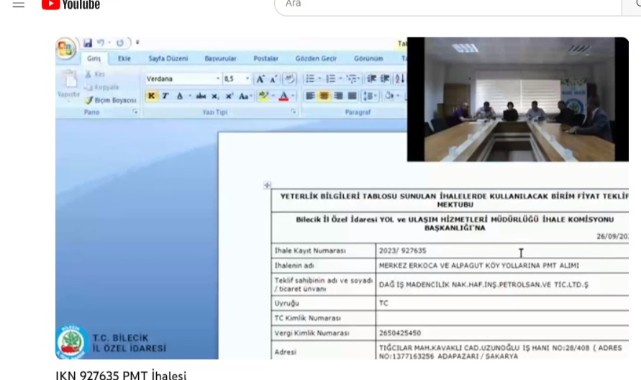
Task: Increase the paragraph indent
Action: (x=385, y=78)
